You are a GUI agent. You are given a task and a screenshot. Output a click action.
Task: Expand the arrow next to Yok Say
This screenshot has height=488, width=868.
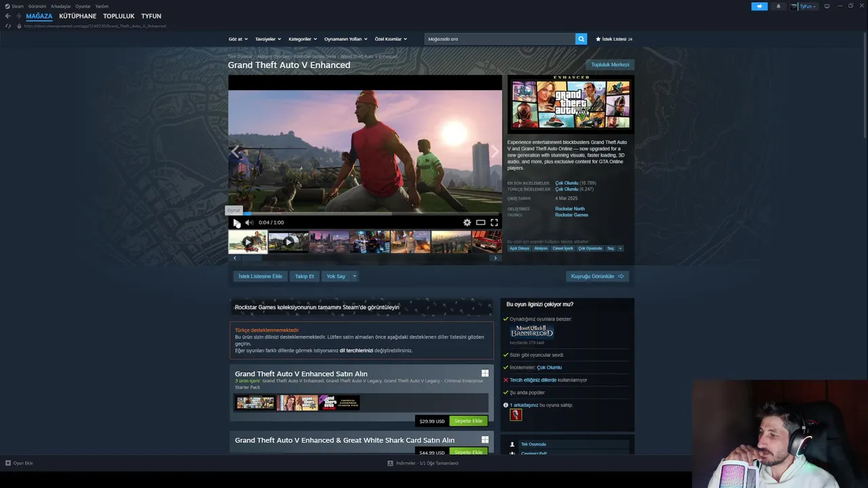354,276
